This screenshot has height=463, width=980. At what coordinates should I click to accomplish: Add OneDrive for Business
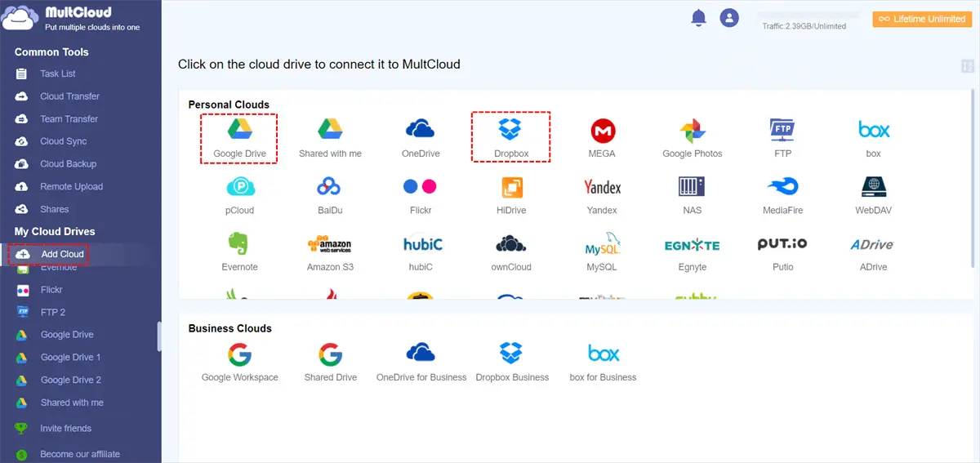pyautogui.click(x=421, y=362)
